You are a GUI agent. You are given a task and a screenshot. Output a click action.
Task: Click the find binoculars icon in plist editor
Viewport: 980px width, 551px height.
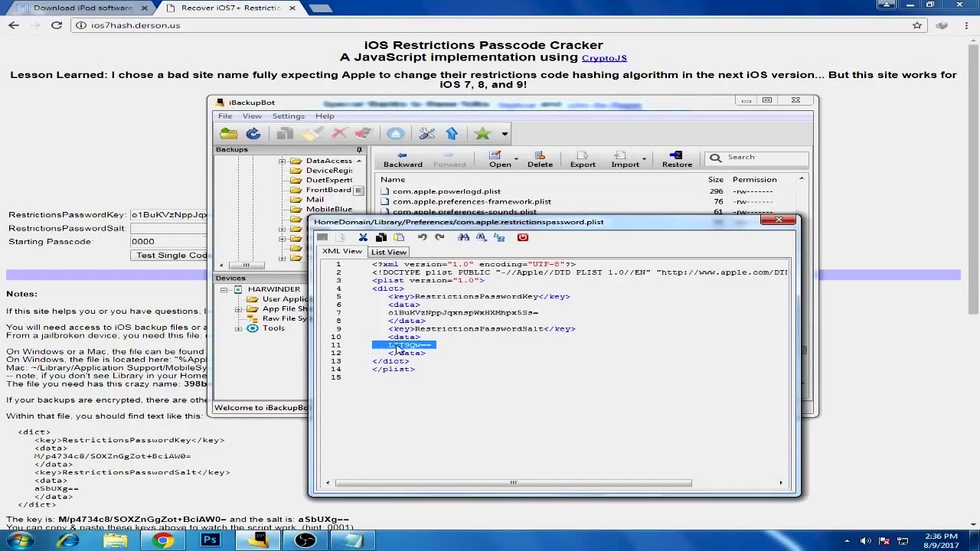tap(463, 238)
